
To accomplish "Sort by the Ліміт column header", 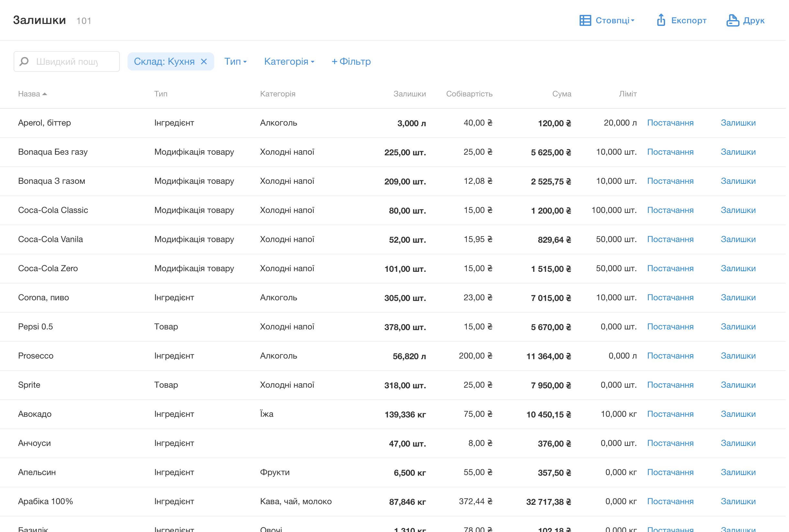I will (x=627, y=94).
